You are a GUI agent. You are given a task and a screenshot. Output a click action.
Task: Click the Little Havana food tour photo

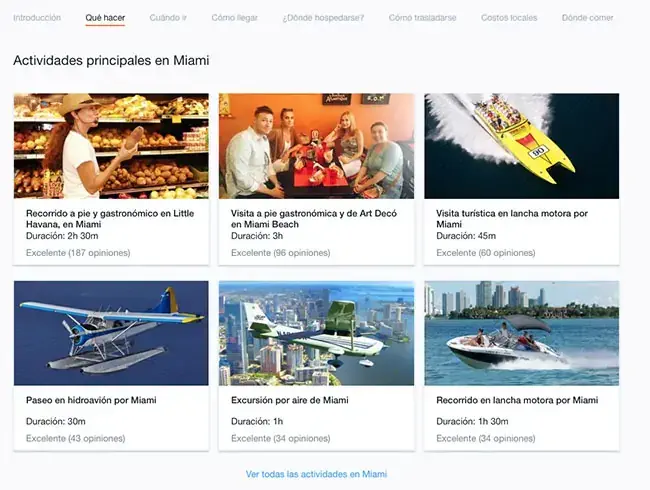[111, 146]
